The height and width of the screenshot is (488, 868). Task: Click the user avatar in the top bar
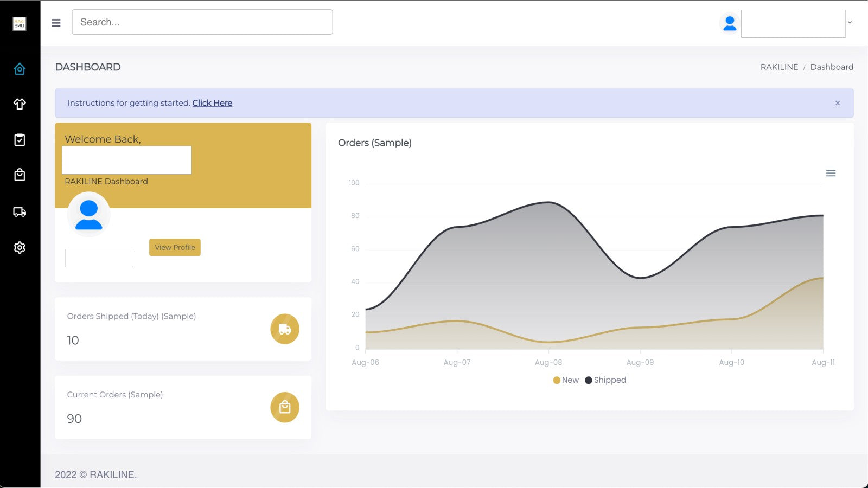(x=730, y=23)
